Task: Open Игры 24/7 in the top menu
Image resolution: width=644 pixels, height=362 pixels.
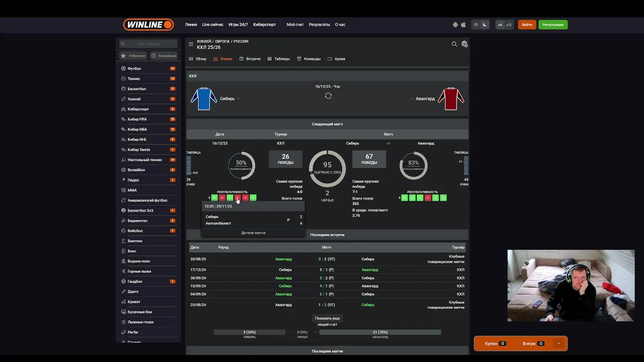Action: tap(238, 25)
